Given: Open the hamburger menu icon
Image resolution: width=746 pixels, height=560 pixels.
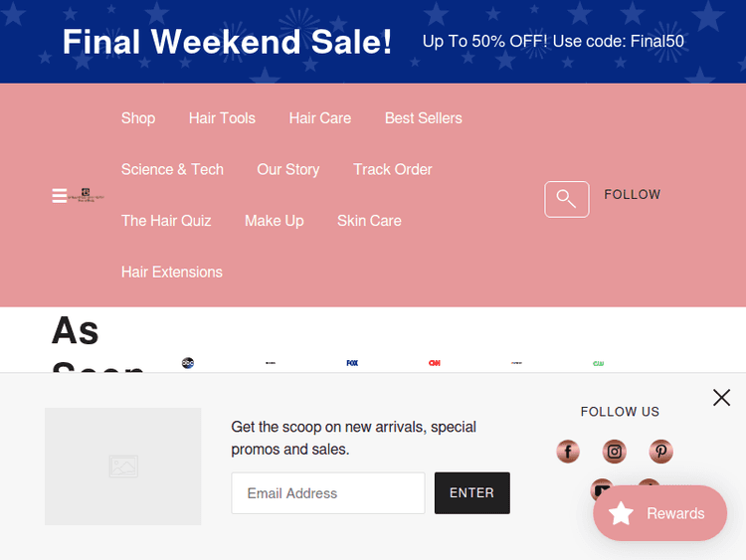Looking at the screenshot, I should (60, 195).
